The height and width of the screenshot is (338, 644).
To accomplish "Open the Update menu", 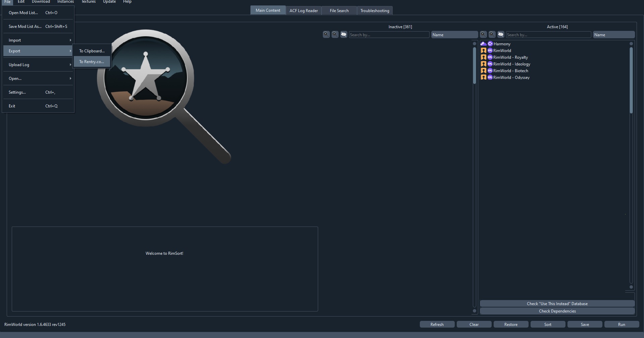I will [109, 2].
